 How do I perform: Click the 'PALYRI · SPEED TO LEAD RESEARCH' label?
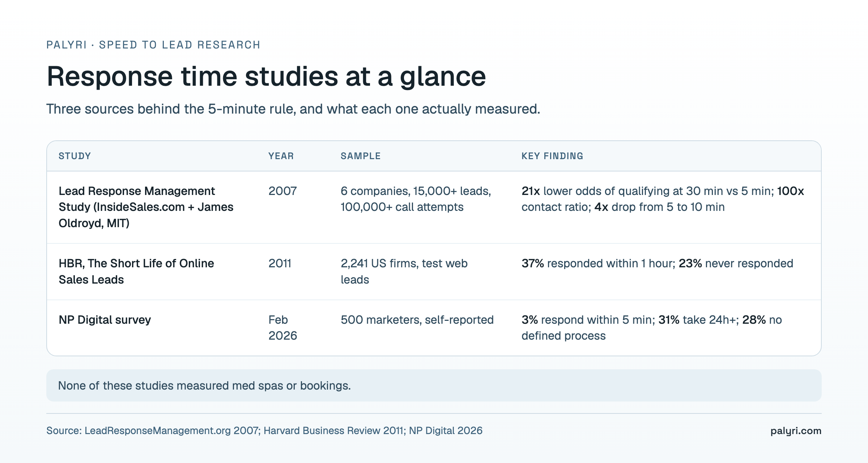point(153,45)
